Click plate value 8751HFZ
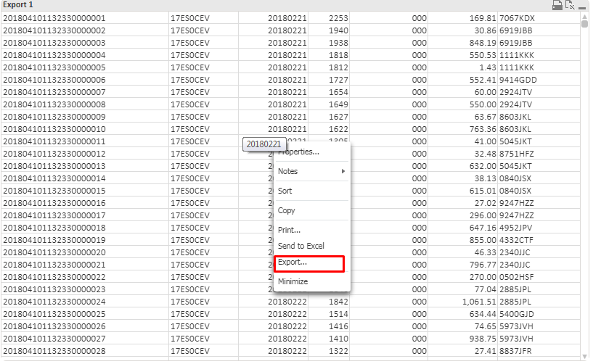This screenshot has width=593, height=364. click(516, 154)
